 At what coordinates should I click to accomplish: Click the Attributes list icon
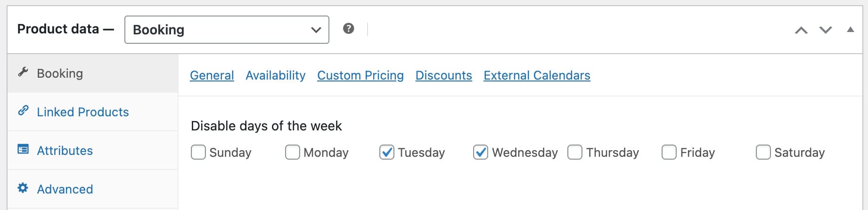(23, 149)
